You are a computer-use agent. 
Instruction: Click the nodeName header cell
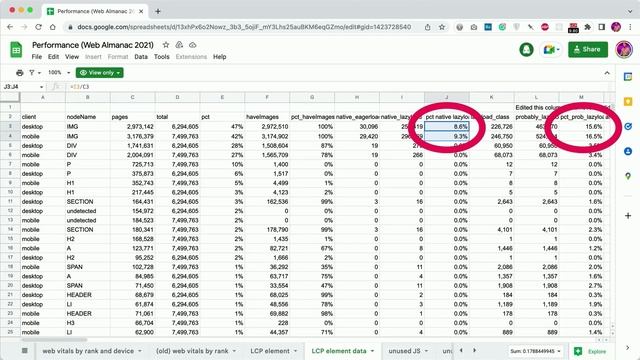point(87,117)
